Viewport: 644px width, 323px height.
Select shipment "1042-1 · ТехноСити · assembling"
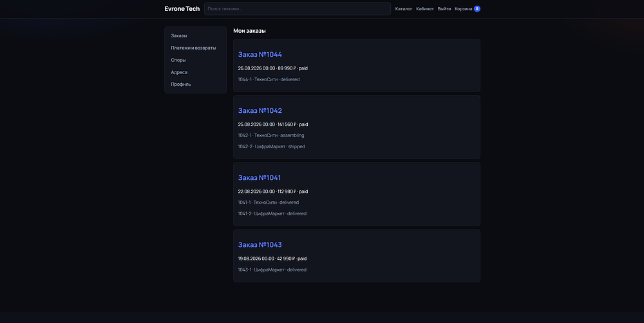271,135
